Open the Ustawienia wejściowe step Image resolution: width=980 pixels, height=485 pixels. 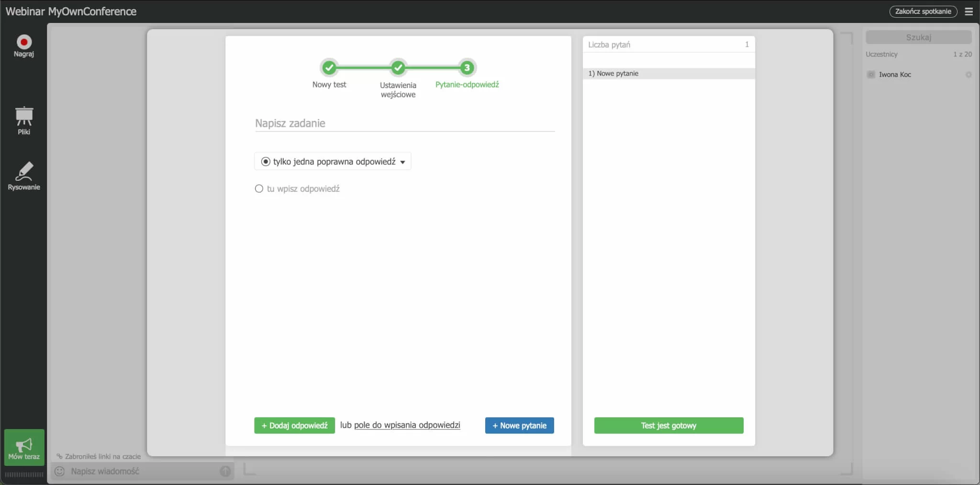click(x=398, y=67)
